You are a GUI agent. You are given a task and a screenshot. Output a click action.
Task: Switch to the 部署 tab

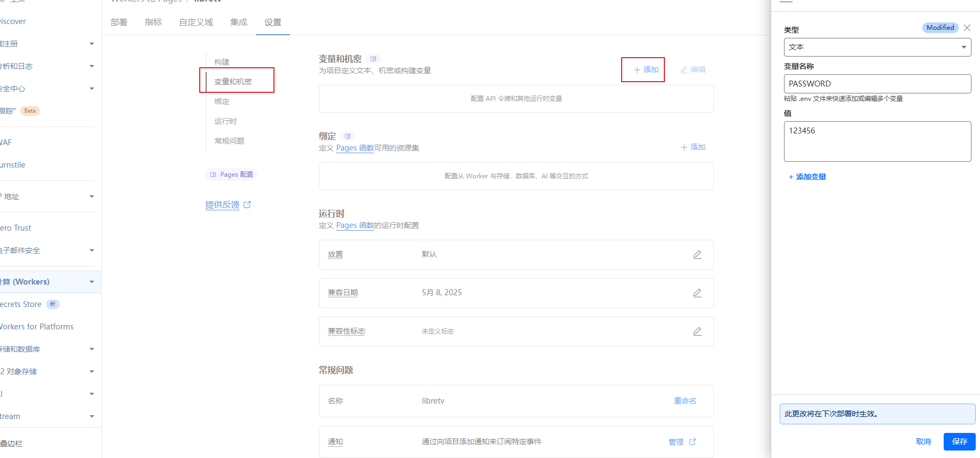(x=119, y=22)
